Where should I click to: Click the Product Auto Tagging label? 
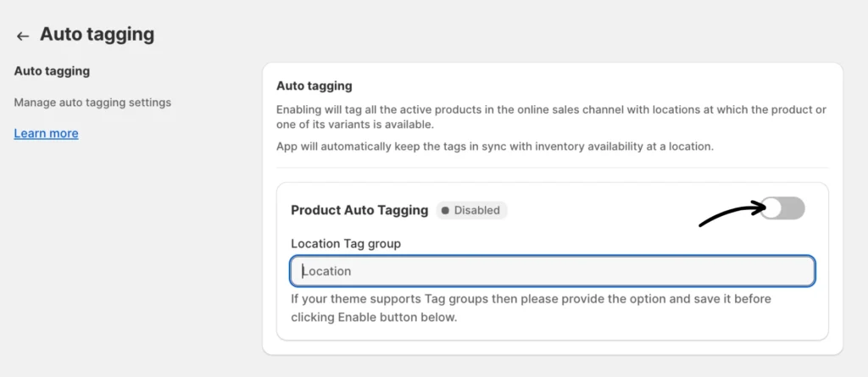tap(359, 209)
